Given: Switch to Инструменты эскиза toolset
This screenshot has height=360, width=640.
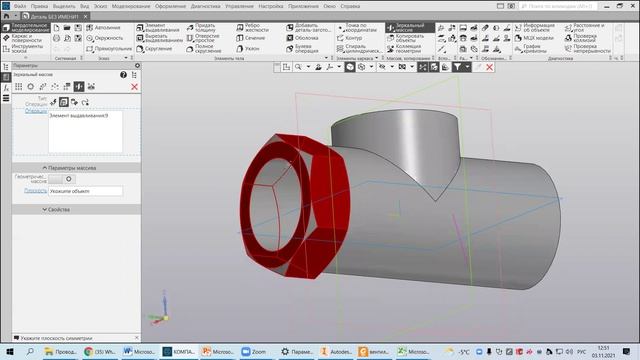Looking at the screenshot, I should [23, 49].
